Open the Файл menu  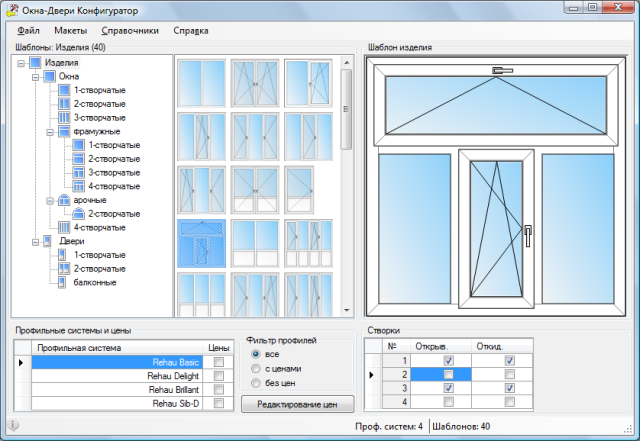28,31
